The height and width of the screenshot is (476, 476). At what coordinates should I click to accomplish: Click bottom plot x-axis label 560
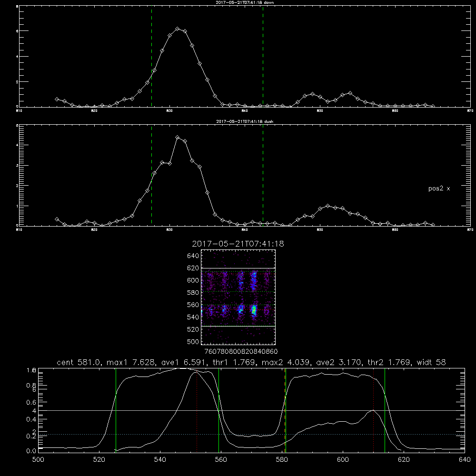[x=221, y=460]
